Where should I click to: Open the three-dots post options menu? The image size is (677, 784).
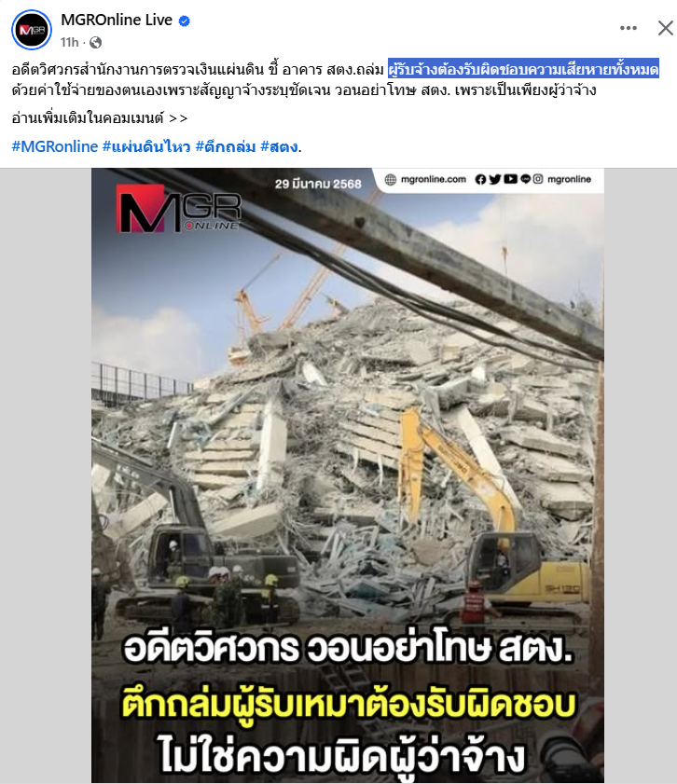tap(628, 28)
